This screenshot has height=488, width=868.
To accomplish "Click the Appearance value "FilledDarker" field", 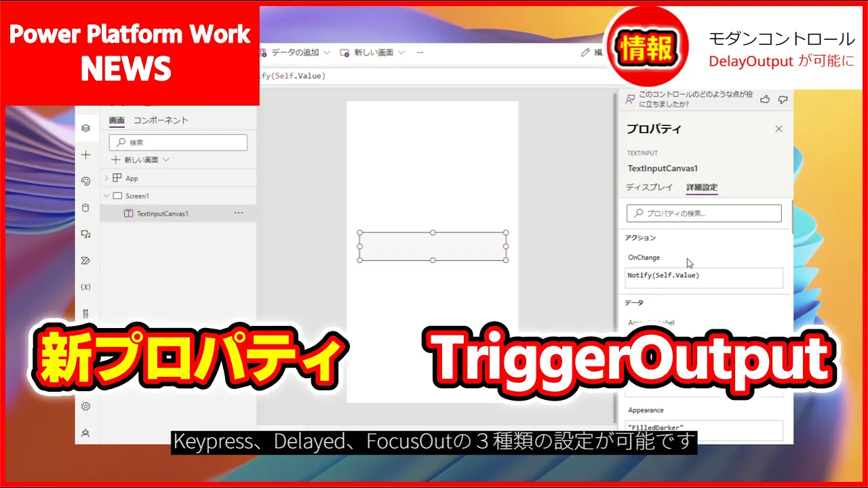I will (704, 430).
